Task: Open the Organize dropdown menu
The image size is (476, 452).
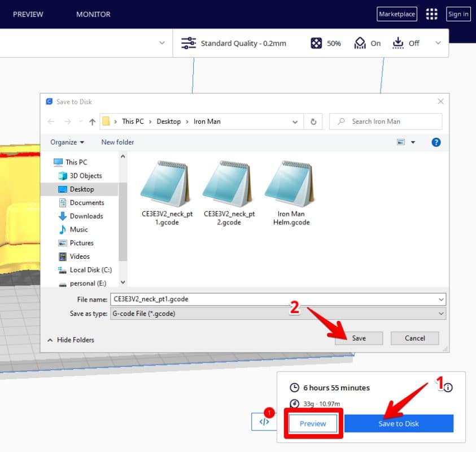Action: pos(67,142)
